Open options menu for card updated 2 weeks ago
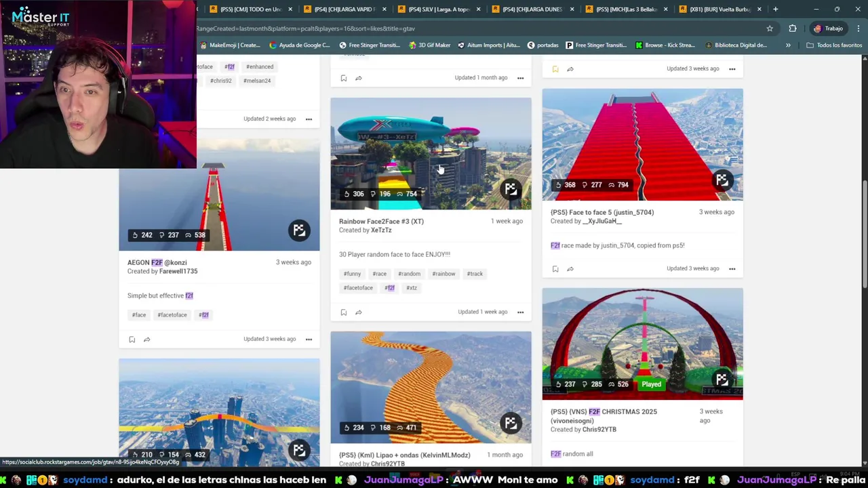 point(309,119)
